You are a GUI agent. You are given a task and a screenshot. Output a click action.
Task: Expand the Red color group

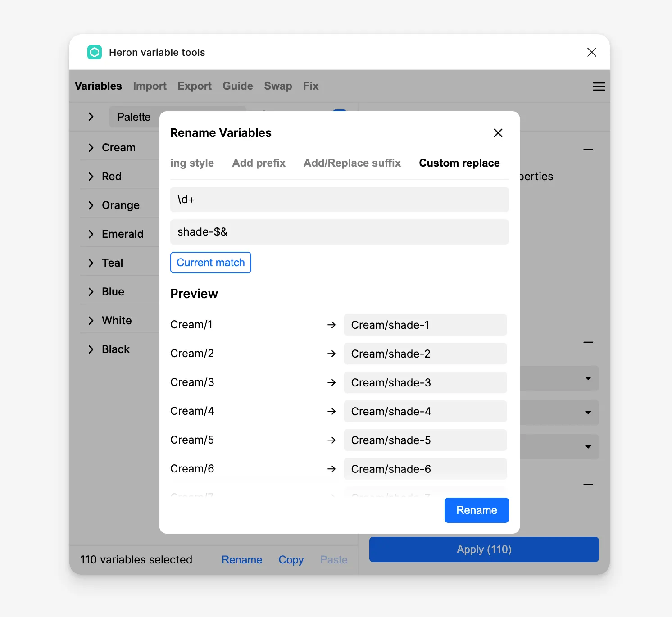coord(91,177)
